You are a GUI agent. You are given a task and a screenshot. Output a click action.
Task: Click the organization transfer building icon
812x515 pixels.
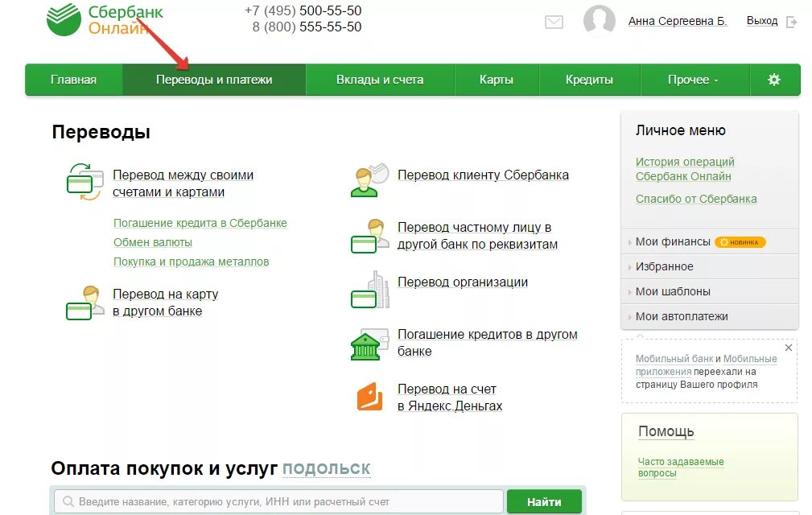point(369,290)
